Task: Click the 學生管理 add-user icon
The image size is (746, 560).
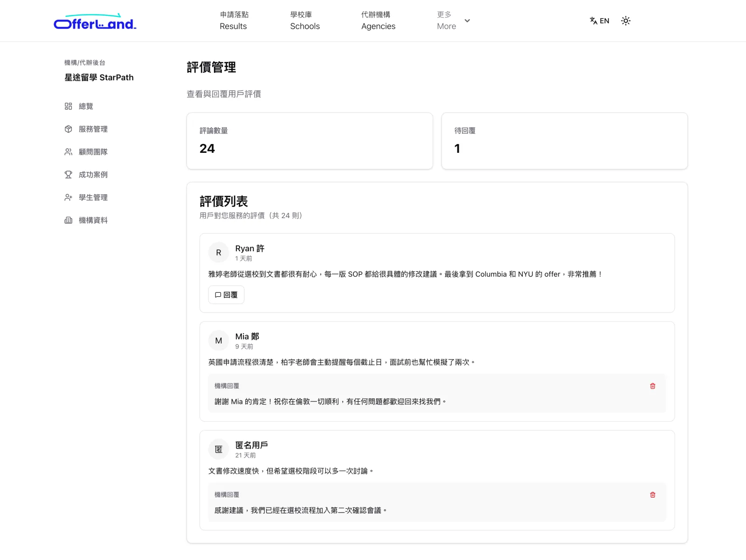Action: pyautogui.click(x=69, y=198)
